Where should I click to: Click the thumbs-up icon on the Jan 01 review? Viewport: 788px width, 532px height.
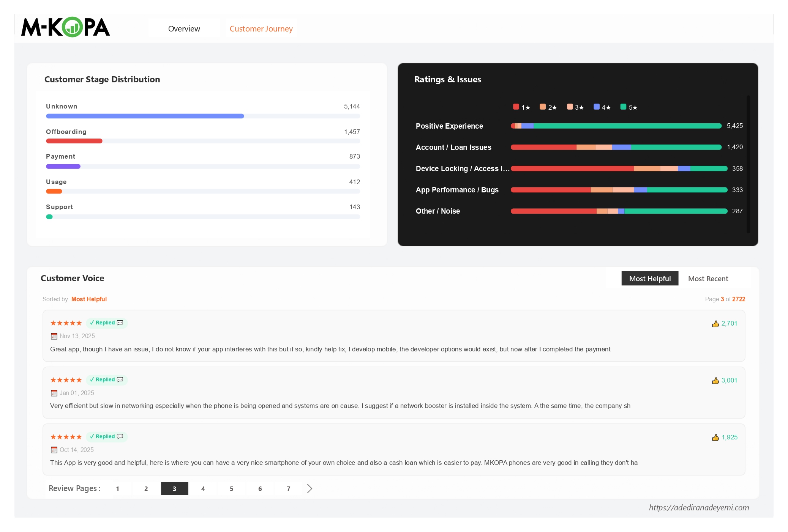click(716, 380)
